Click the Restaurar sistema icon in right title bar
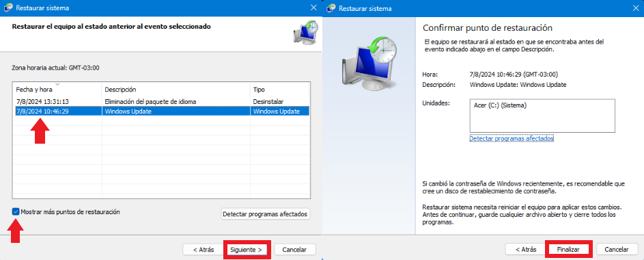This screenshot has width=644, height=260. 331,8
